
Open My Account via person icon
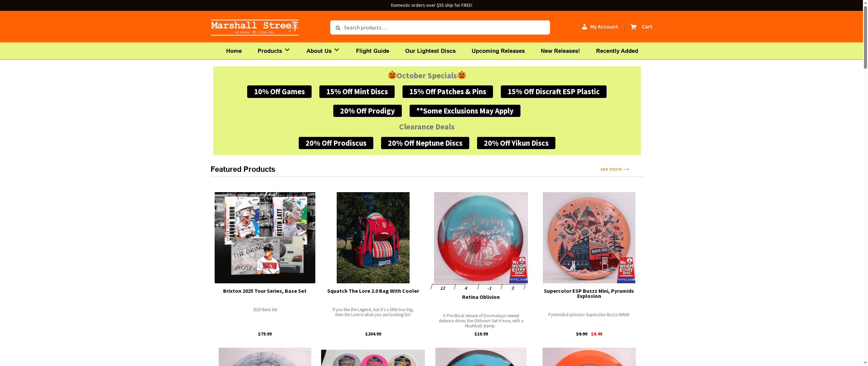point(585,27)
